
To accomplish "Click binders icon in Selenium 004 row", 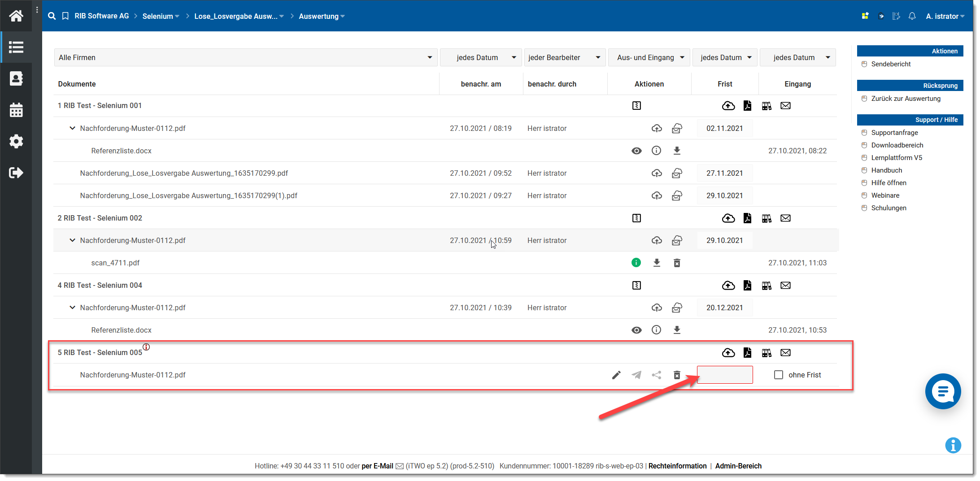I will 767,285.
